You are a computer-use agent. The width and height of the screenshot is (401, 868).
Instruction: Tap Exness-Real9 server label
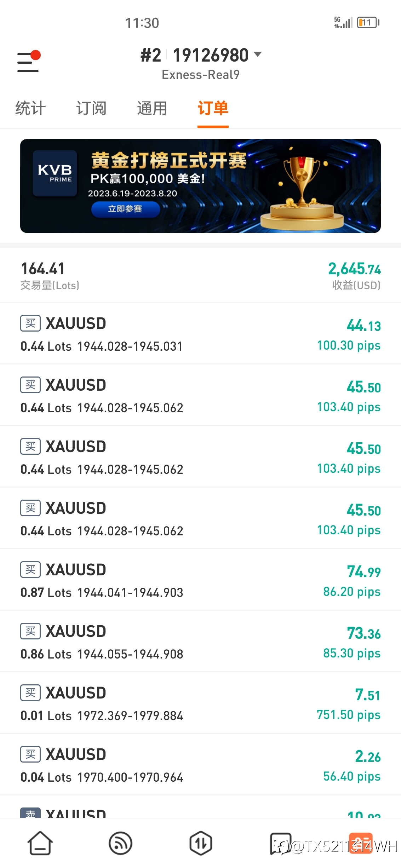point(201,75)
